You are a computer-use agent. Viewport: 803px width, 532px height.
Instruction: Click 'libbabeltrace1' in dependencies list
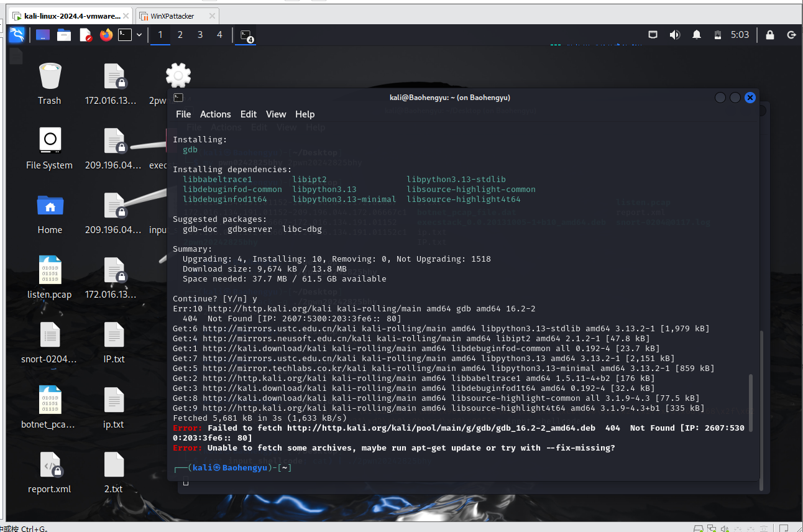pos(218,180)
